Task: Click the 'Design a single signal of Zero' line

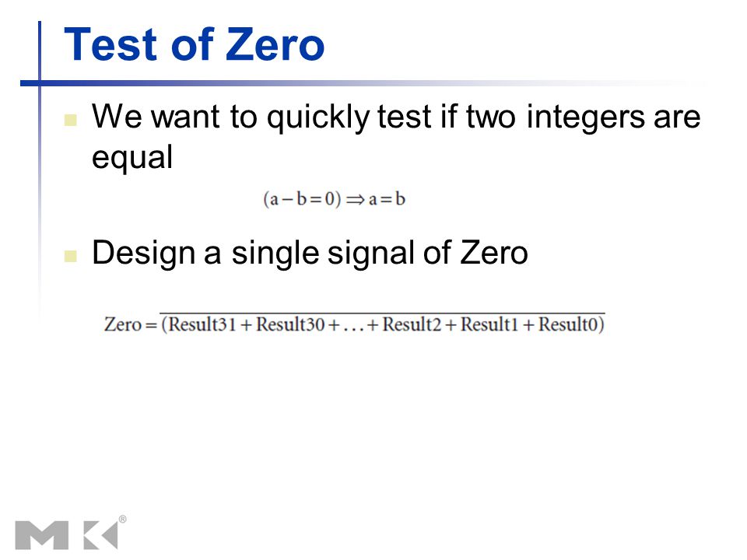Action: pyautogui.click(x=310, y=252)
